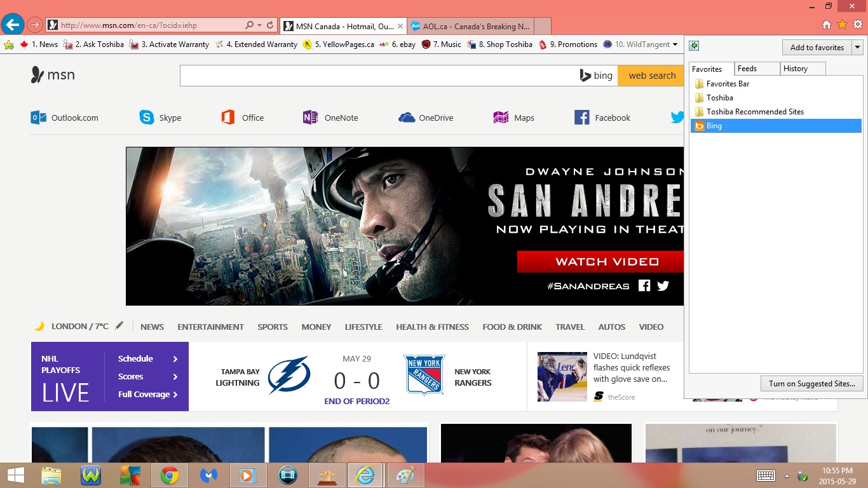Open the OneNote icon link
The height and width of the screenshot is (488, 868).
pyautogui.click(x=330, y=118)
